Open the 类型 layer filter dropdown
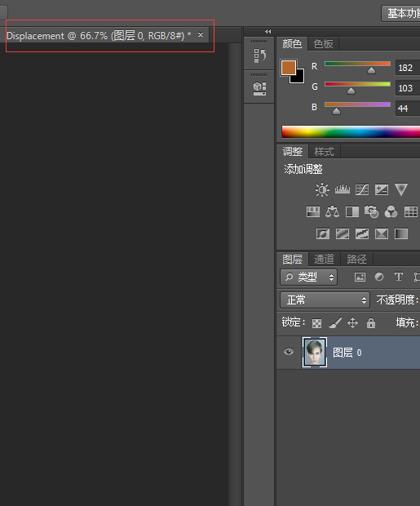 point(309,277)
